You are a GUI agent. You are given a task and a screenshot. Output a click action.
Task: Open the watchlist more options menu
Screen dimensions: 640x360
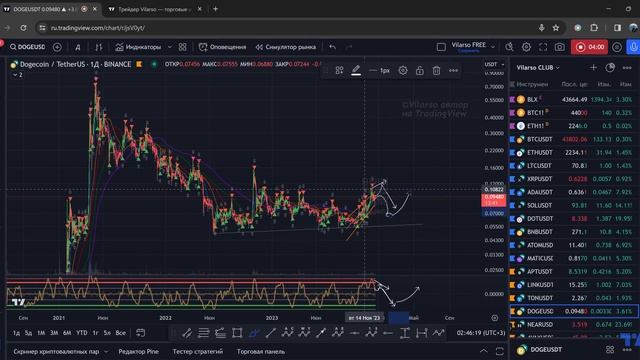click(627, 68)
